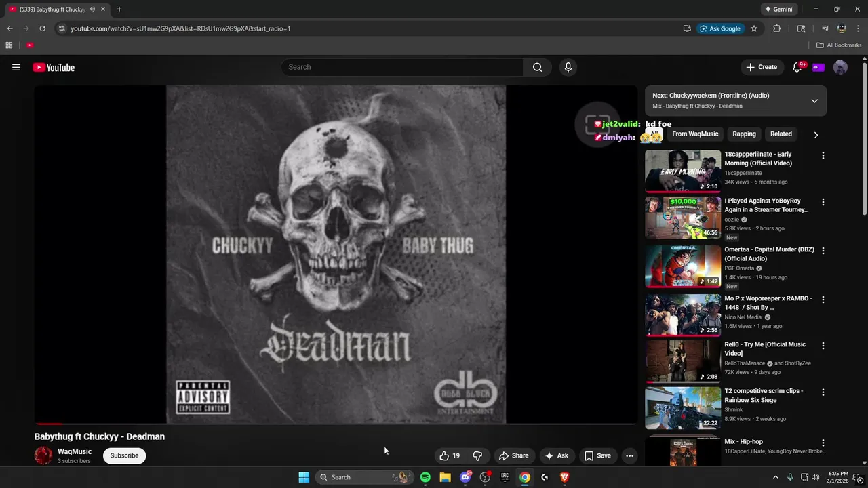Open Chrome tab search side panel icon

click(801, 28)
